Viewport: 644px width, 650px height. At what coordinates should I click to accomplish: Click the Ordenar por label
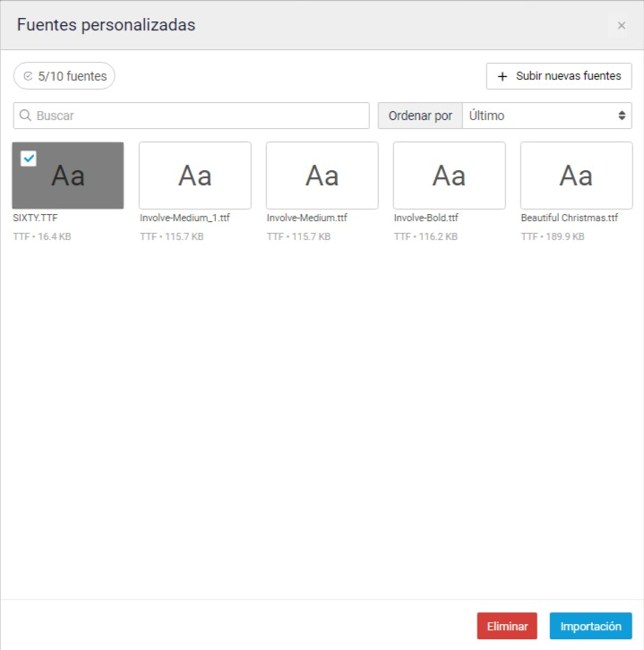click(x=420, y=115)
